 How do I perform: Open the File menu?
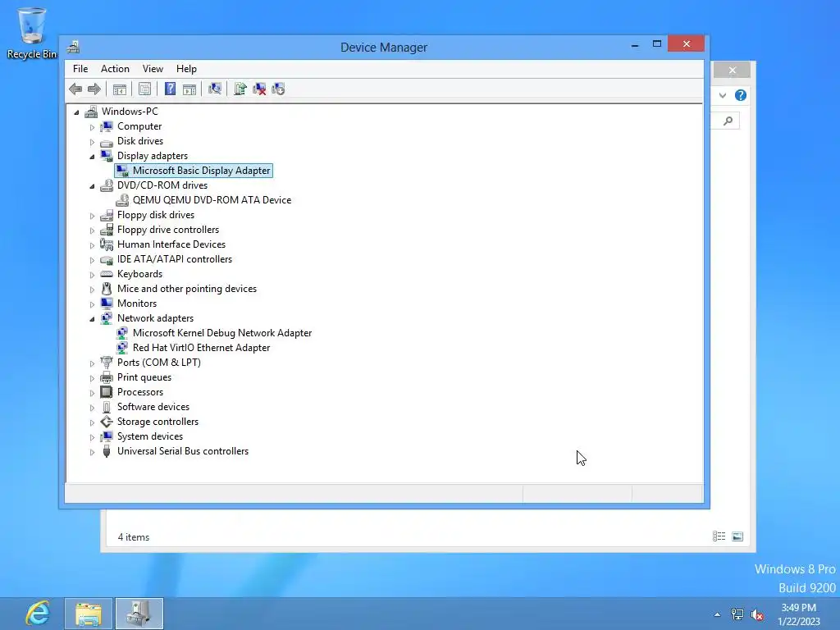coord(80,69)
